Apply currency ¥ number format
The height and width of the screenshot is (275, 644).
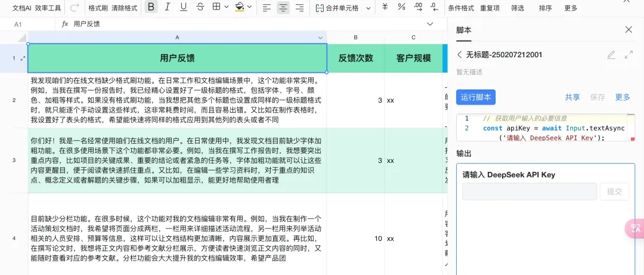point(385,7)
